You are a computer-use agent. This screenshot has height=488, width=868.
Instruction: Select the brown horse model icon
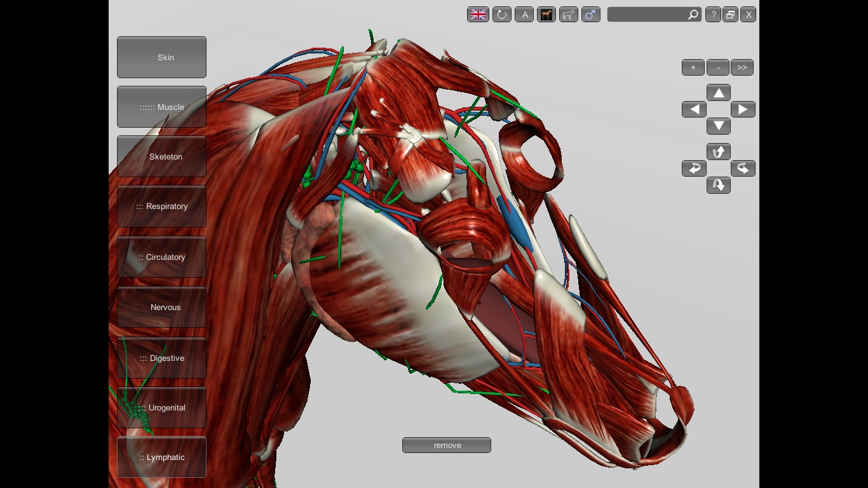(x=546, y=15)
